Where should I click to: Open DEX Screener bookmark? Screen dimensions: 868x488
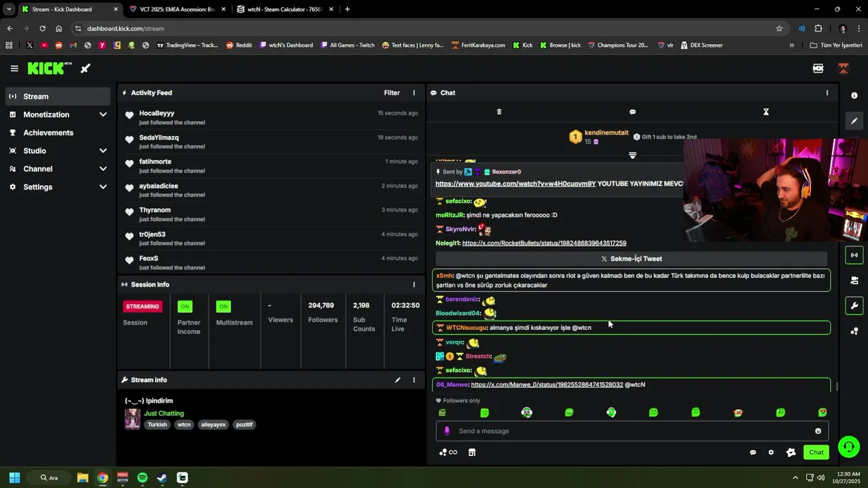pos(701,45)
